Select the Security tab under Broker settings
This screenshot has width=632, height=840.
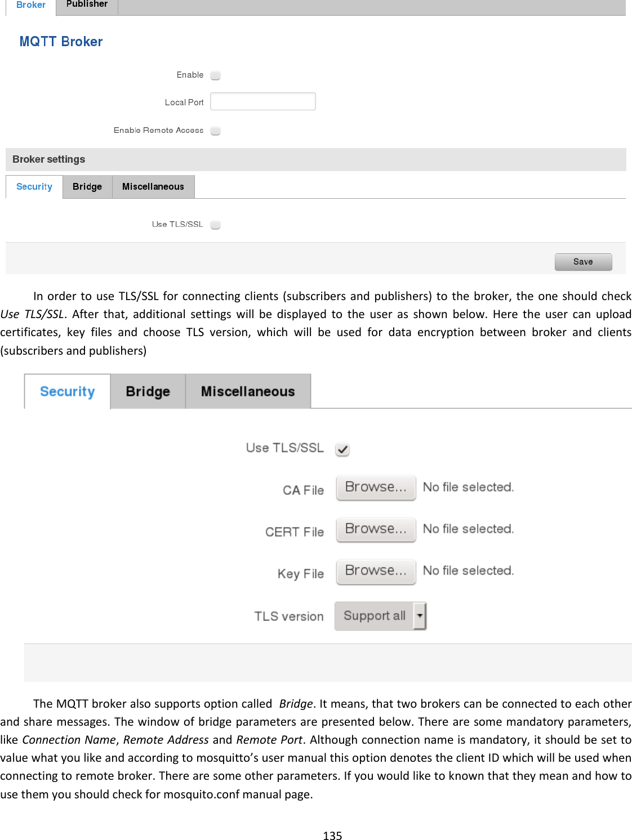pos(34,186)
